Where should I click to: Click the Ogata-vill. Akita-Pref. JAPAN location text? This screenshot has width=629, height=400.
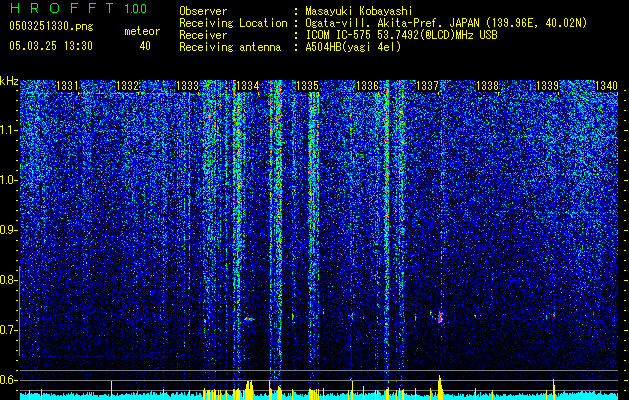click(x=446, y=23)
